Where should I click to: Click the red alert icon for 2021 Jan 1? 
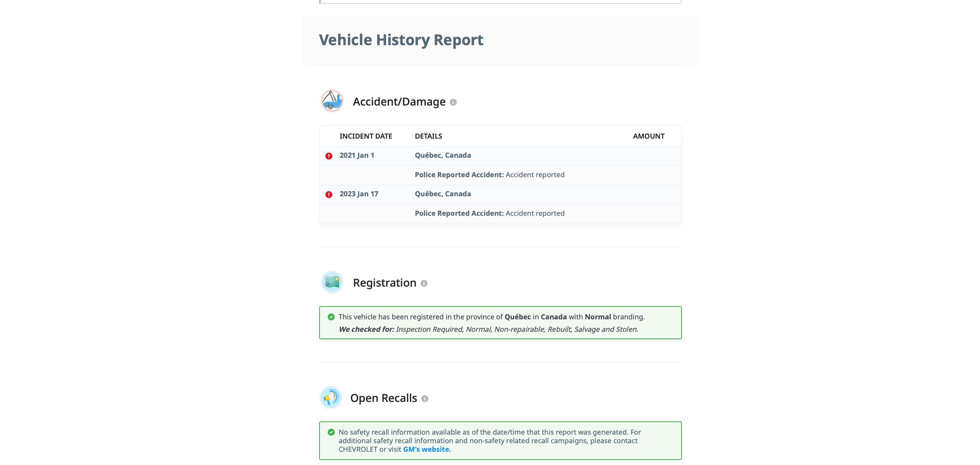[x=329, y=156]
